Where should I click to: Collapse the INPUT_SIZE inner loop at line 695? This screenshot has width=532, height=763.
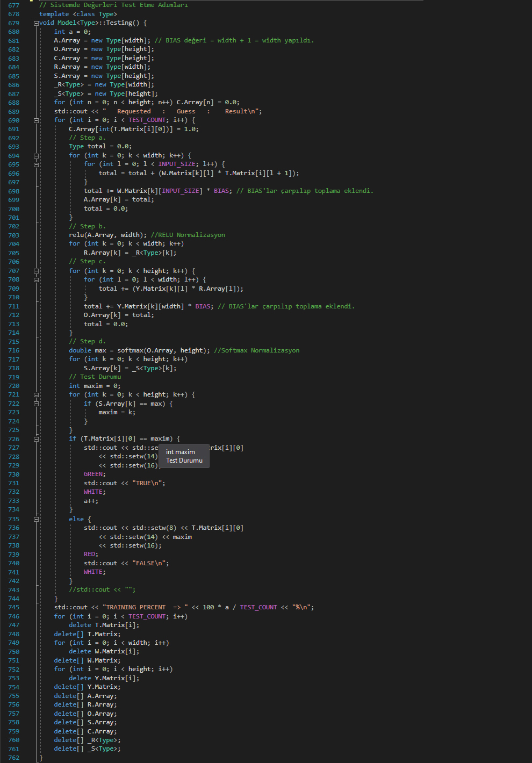coord(36,164)
